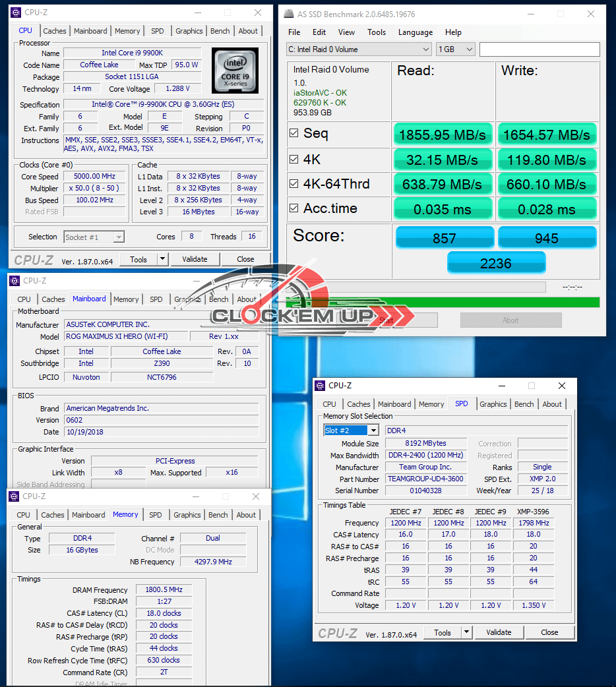This screenshot has height=687, width=616.
Task: Open the Language menu in AS SSD
Action: (415, 32)
